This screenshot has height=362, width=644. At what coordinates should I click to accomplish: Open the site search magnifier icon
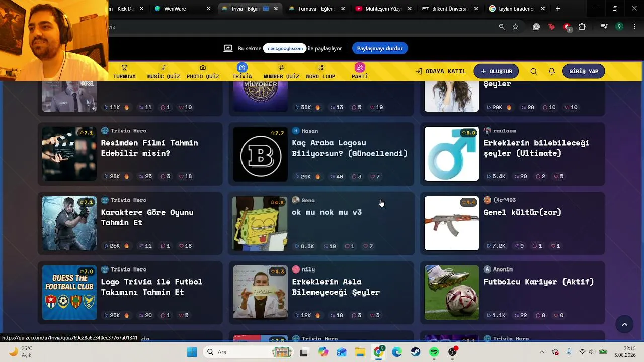534,71
